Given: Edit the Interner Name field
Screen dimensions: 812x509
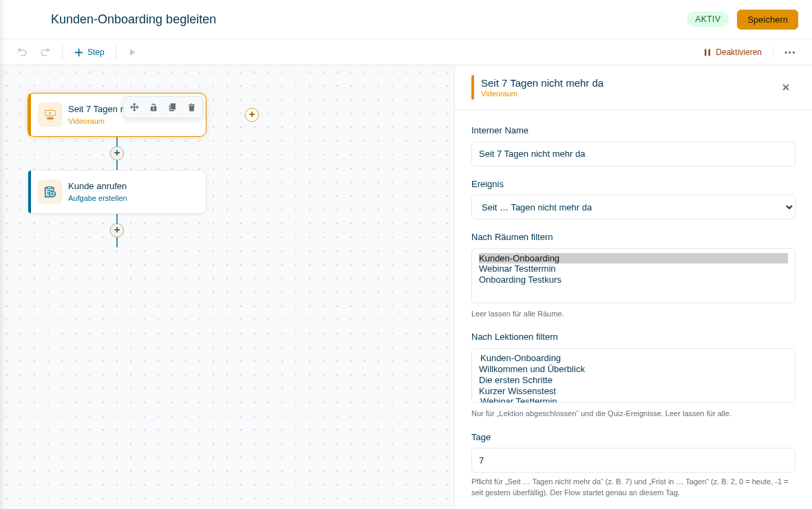Looking at the screenshot, I should tap(633, 154).
